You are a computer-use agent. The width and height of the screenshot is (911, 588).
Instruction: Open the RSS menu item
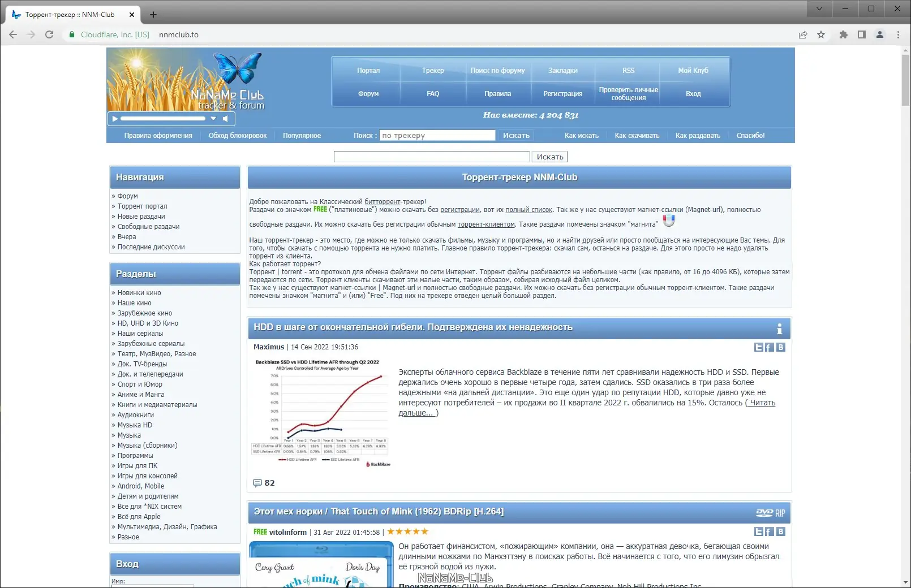(628, 71)
